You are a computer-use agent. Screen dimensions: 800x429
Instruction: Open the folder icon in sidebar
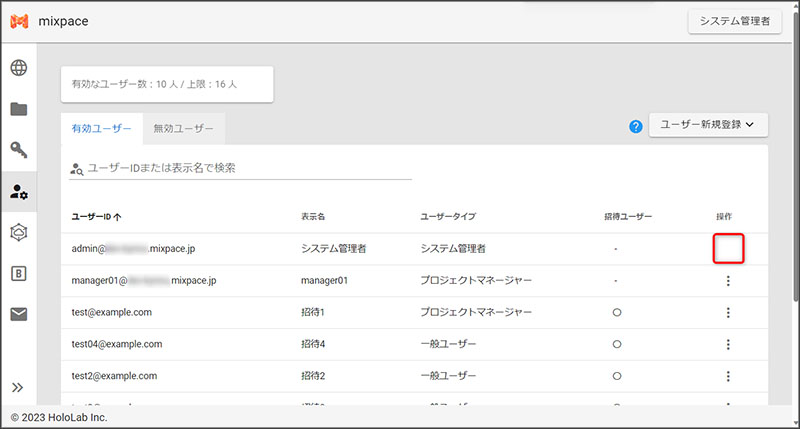coord(18,109)
